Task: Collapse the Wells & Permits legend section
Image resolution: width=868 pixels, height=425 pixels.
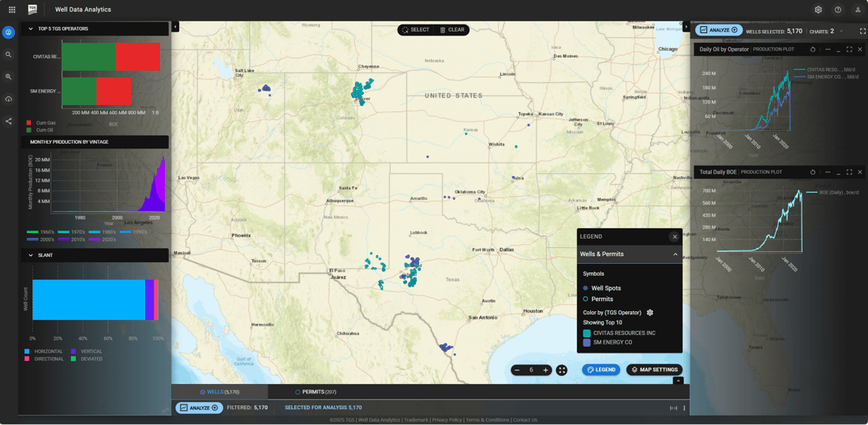Action: click(675, 254)
